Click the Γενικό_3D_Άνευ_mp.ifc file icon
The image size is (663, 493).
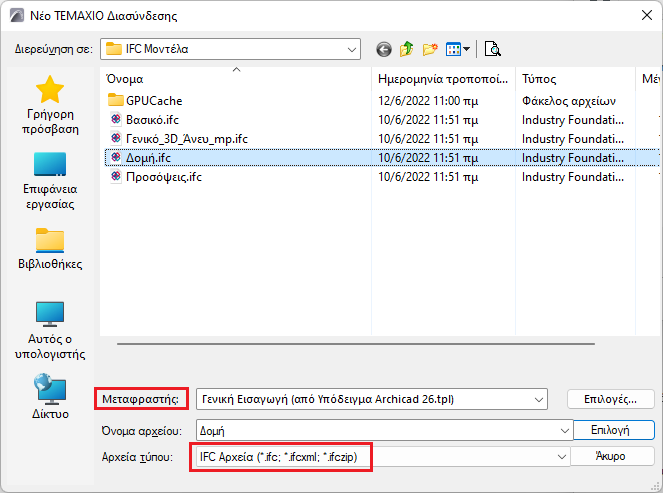coord(115,138)
